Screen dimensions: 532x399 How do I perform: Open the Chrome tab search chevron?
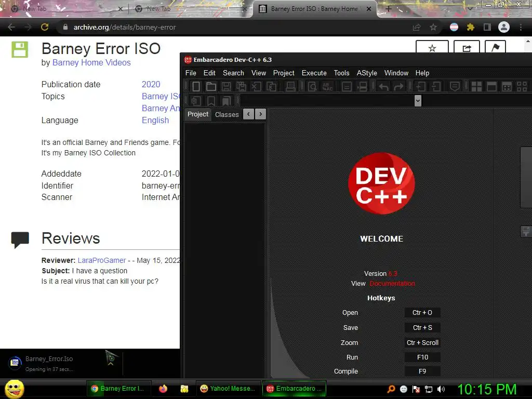click(470, 8)
